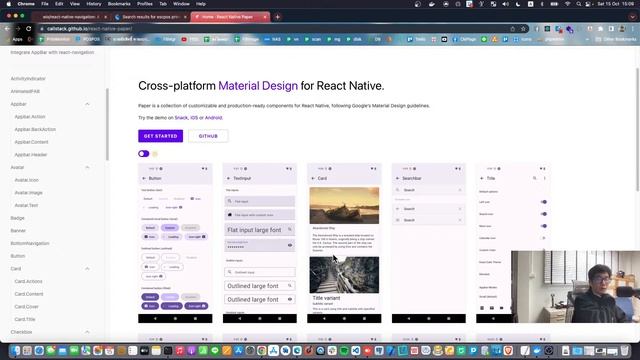Select Avatar.Text in the sidebar
The width and height of the screenshot is (640, 360).
(x=26, y=205)
